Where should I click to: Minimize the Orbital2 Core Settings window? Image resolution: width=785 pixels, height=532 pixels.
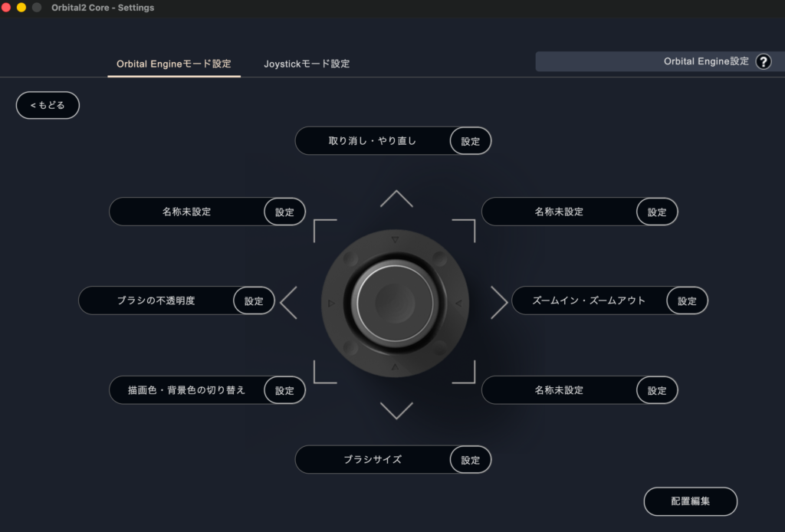pyautogui.click(x=21, y=8)
